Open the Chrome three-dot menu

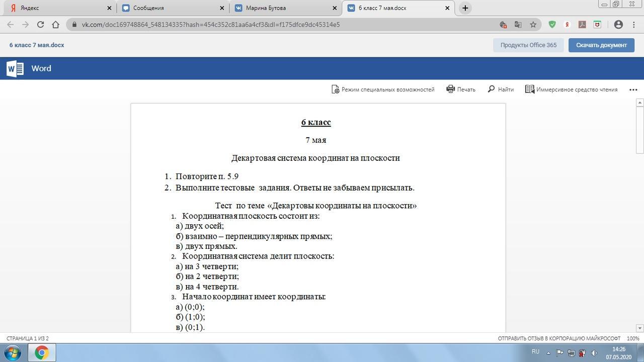tap(633, 24)
